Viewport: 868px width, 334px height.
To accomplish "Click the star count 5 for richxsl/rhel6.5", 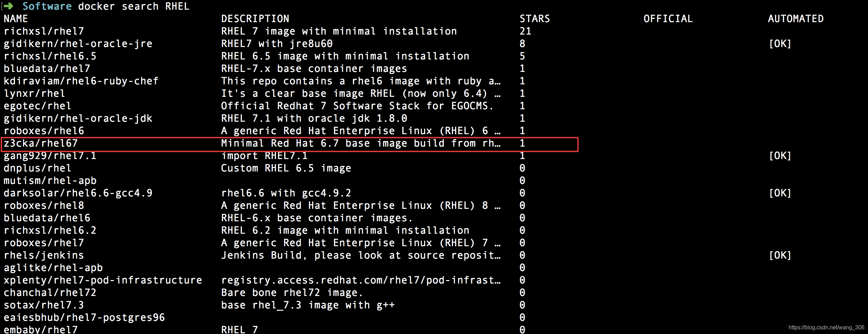I will point(522,56).
